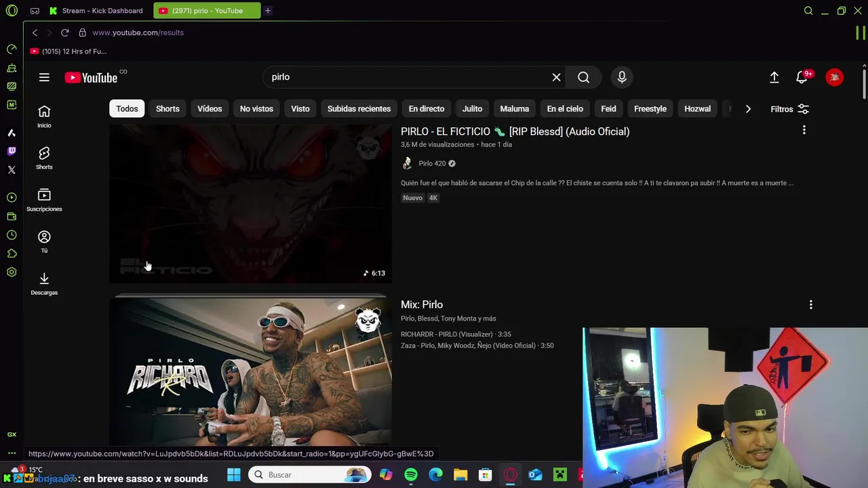The width and height of the screenshot is (868, 488).
Task: Select the Freestyle chip
Action: pos(650,109)
